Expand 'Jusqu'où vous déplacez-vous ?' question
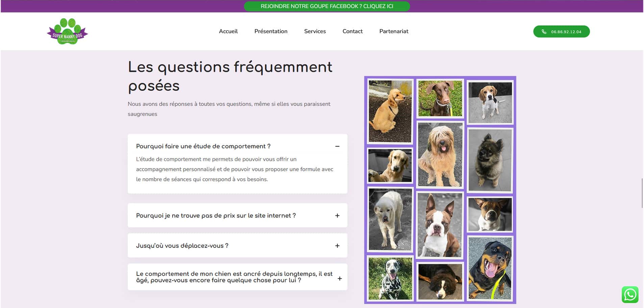Image resolution: width=644 pixels, height=308 pixels. click(182, 246)
